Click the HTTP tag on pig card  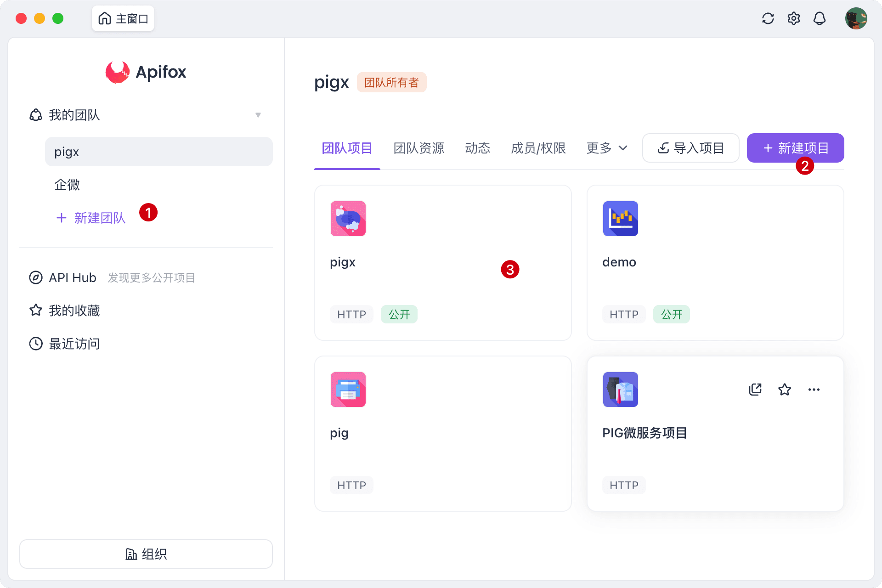pos(352,485)
